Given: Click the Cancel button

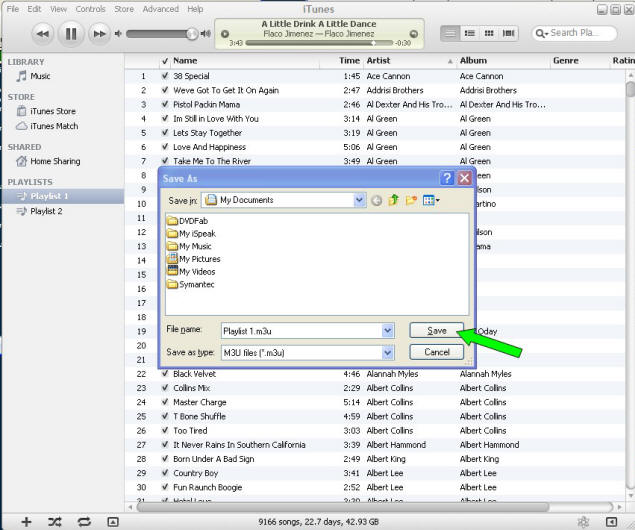Looking at the screenshot, I should pyautogui.click(x=437, y=352).
